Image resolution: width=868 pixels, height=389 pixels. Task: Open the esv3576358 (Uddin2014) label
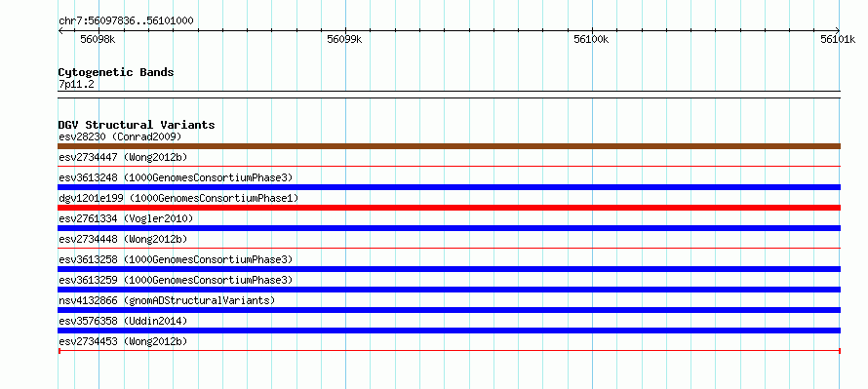tap(123, 321)
